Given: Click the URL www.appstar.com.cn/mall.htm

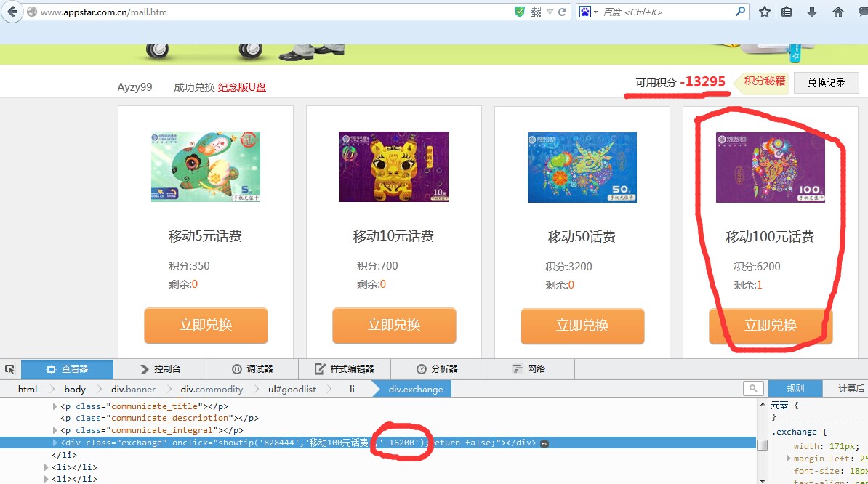Looking at the screenshot, I should pos(103,12).
